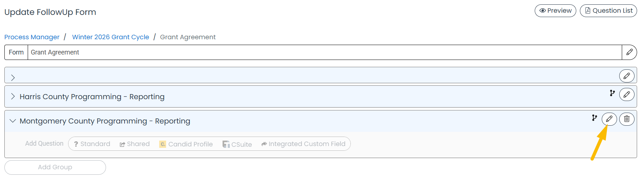Expand Harris County Programming - Reporting group
This screenshot has width=644, height=178.
point(13,96)
